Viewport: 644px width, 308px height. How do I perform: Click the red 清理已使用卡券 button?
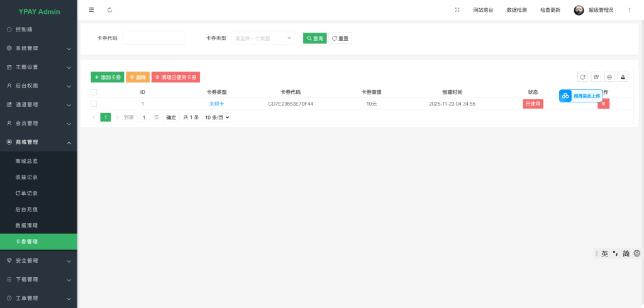tap(176, 77)
